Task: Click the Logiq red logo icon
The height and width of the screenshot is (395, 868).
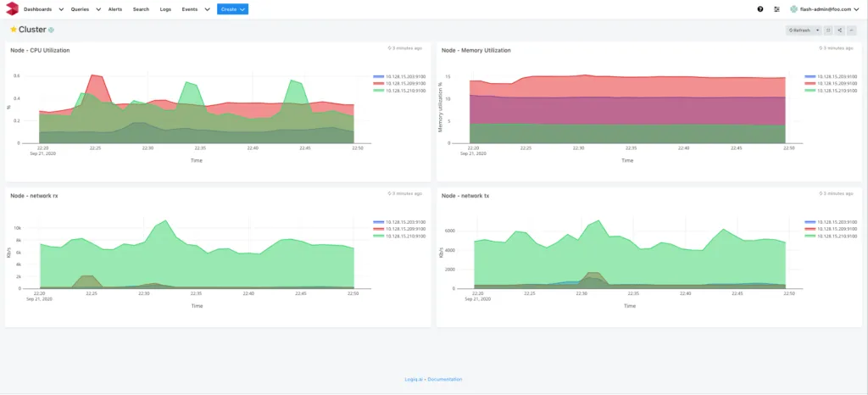Action: [11, 9]
